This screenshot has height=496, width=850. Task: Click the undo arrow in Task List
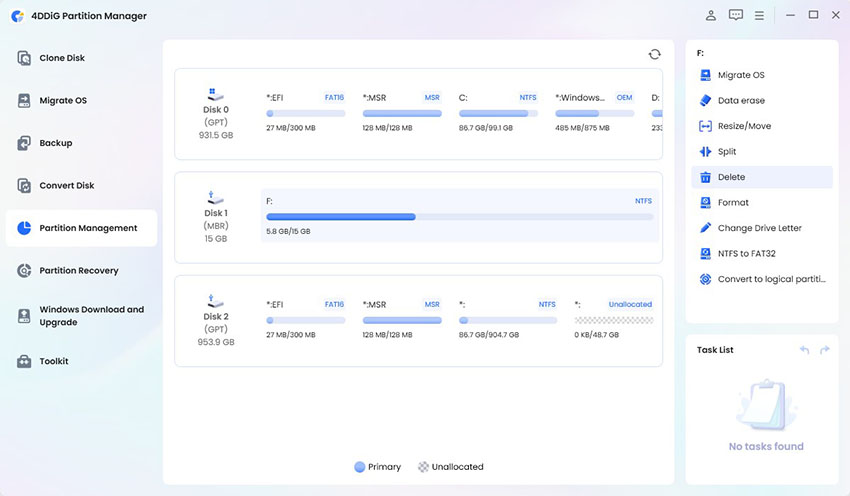pyautogui.click(x=804, y=350)
